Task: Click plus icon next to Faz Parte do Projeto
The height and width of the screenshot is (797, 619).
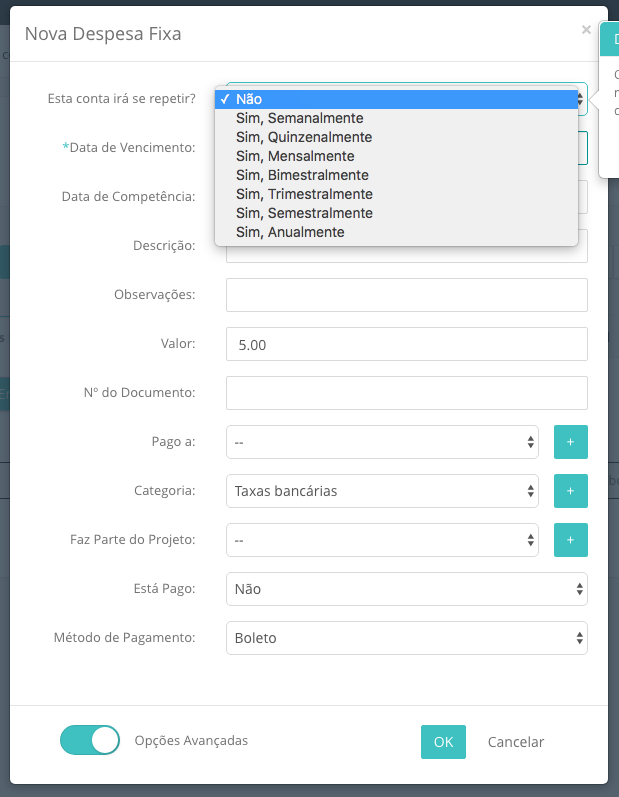Action: click(x=570, y=540)
